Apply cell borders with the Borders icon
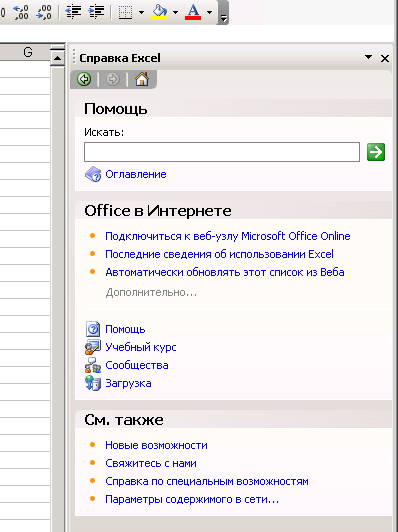The image size is (398, 532). coord(125,13)
